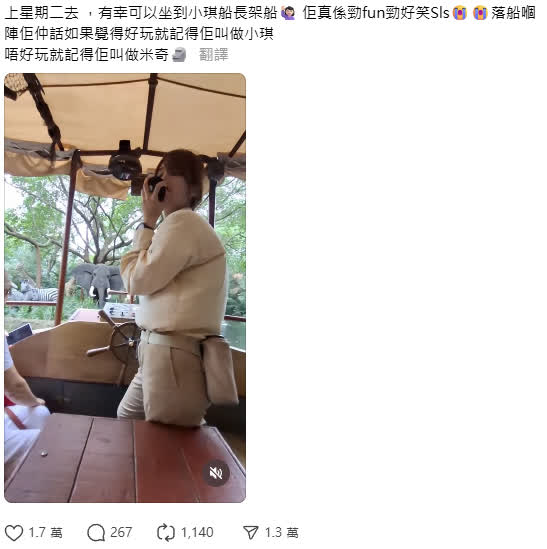547x549 pixels.
Task: Click the second line mentioning 小琪
Action: click(139, 34)
